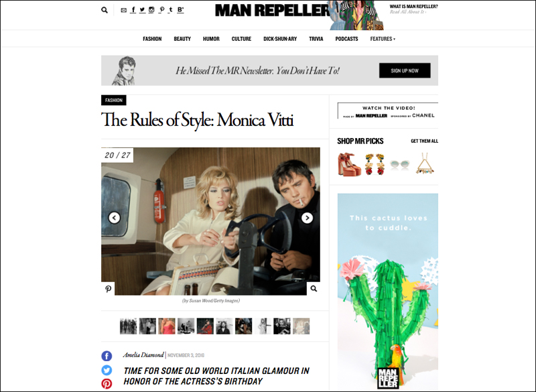Go to next slideshow image arrow

pos(307,218)
